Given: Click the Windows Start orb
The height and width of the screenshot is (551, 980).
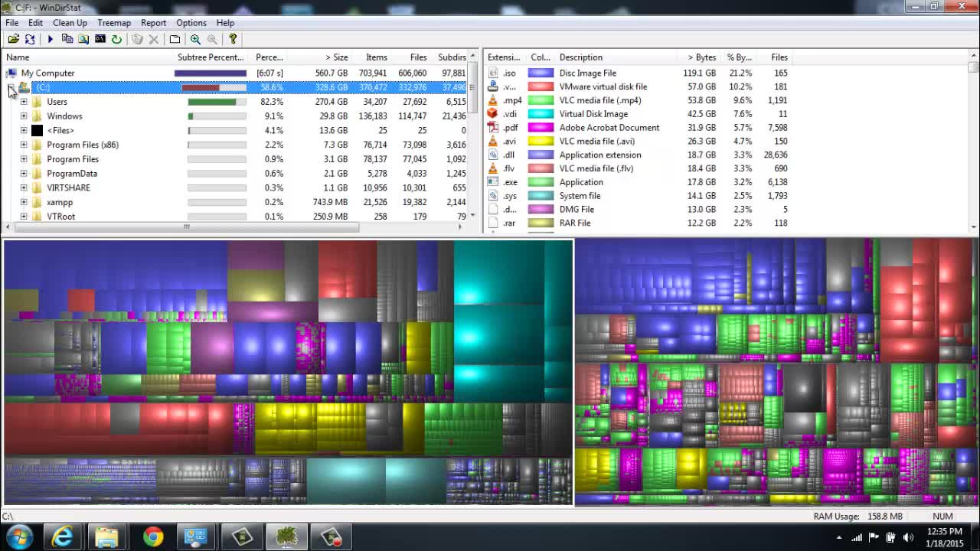Looking at the screenshot, I should (x=18, y=536).
